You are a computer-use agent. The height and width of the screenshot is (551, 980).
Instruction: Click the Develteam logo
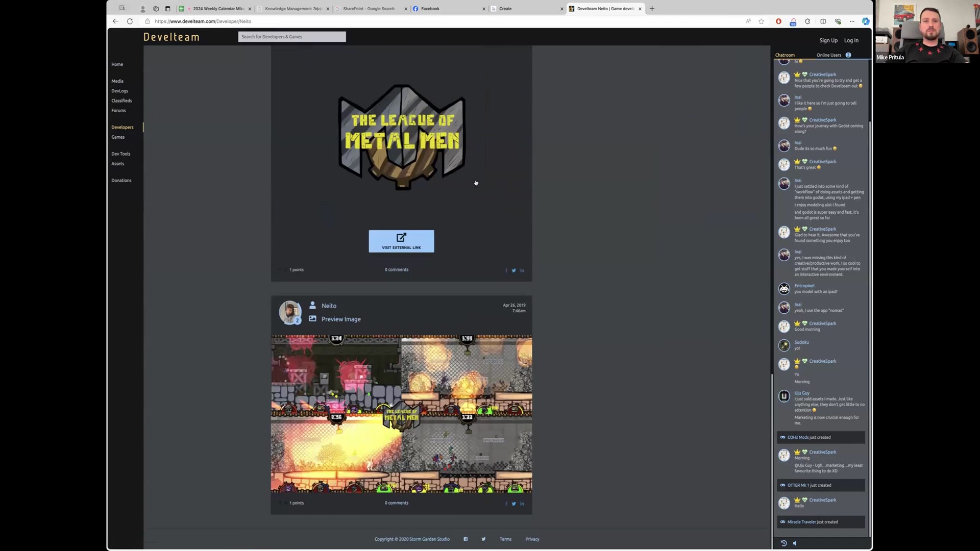point(171,37)
